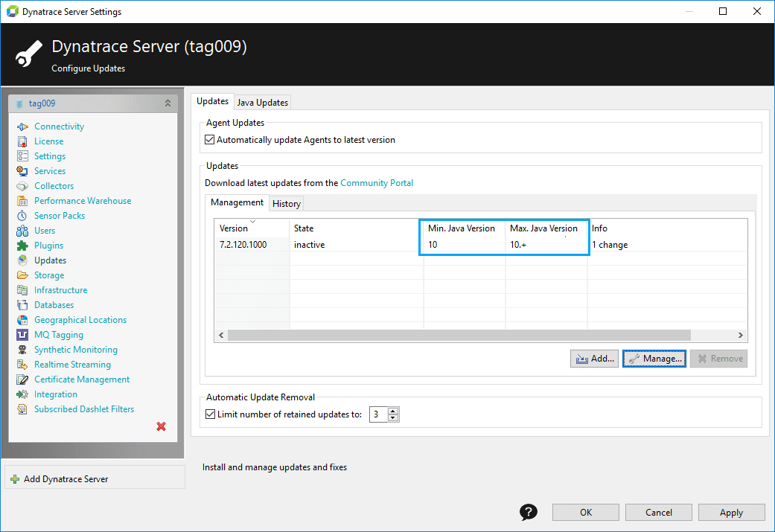This screenshot has width=775, height=532.
Task: Click the tag009 server icon
Action: click(x=19, y=103)
